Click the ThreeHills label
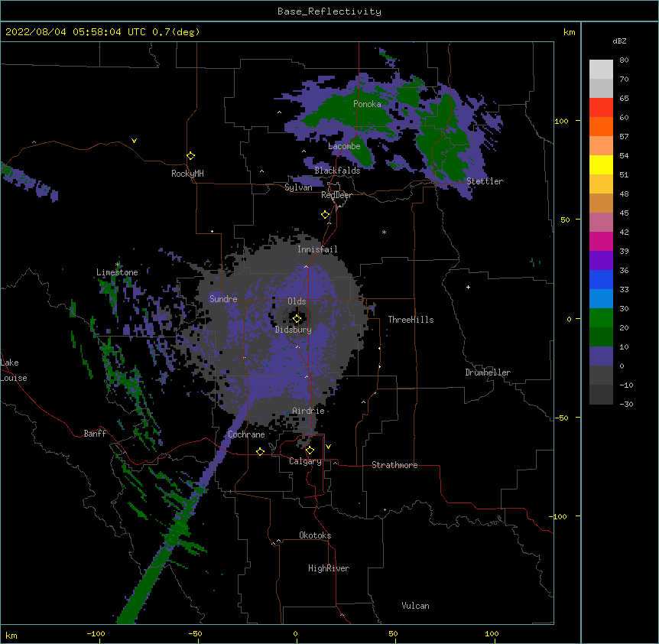The image size is (659, 644). pyautogui.click(x=411, y=320)
